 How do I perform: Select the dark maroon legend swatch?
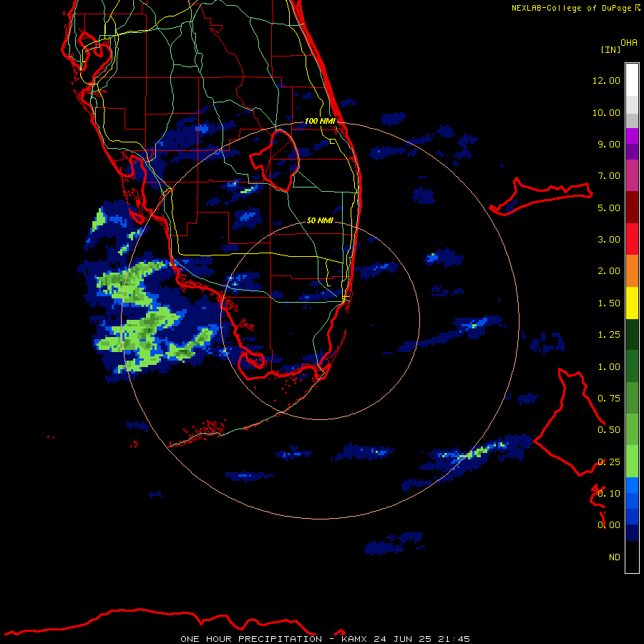(x=632, y=208)
